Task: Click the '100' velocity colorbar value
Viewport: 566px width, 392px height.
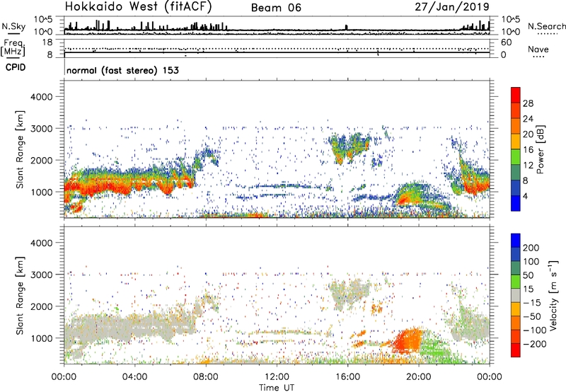Action: pyautogui.click(x=531, y=262)
